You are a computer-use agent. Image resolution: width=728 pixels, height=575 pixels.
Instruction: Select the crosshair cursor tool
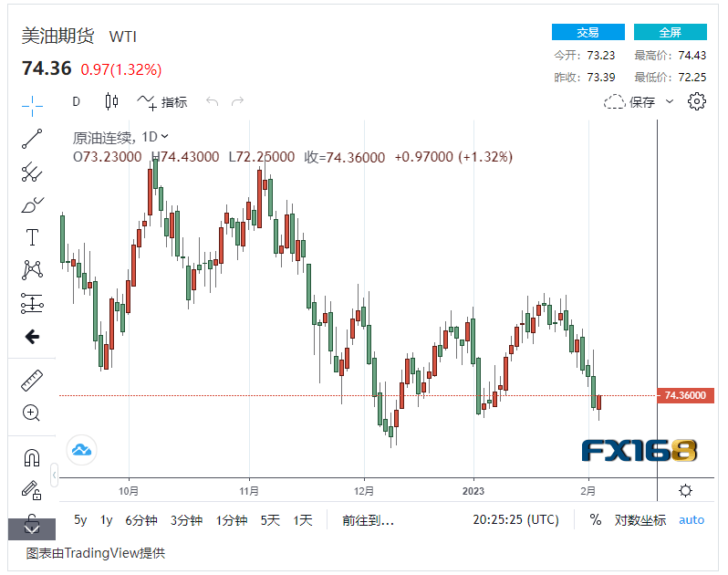(x=32, y=103)
